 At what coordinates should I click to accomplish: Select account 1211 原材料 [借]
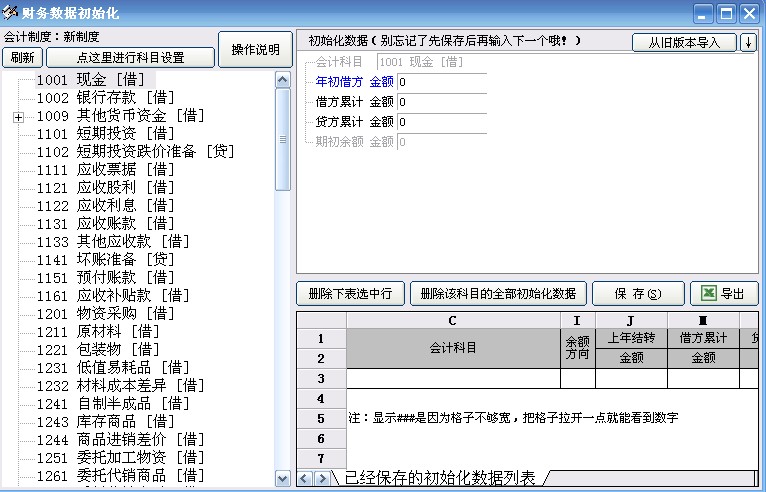click(x=98, y=332)
